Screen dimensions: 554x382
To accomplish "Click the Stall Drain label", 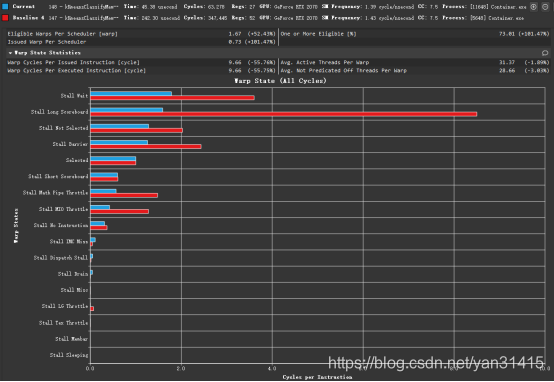I will coord(73,274).
